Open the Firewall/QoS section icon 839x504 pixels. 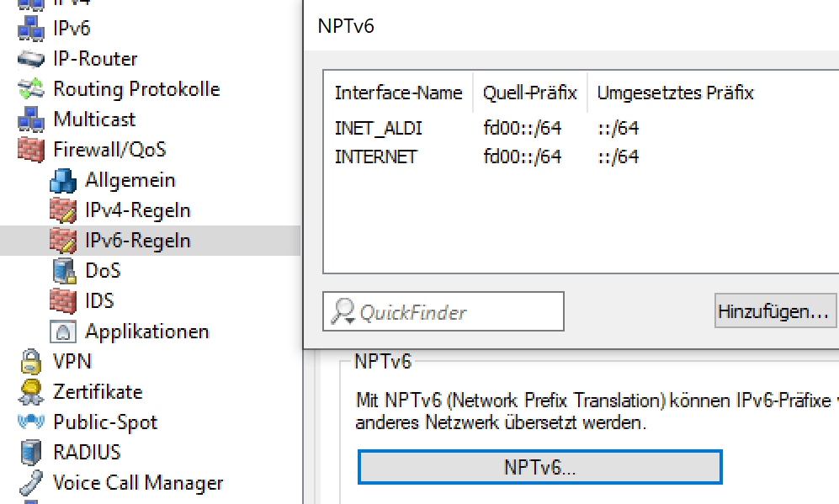[30, 148]
